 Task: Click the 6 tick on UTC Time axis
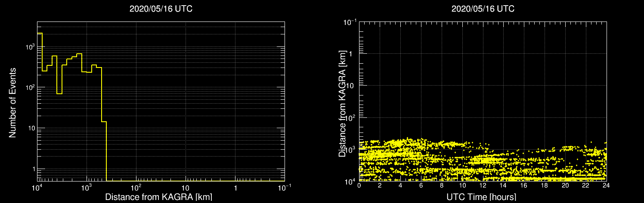[x=421, y=185]
